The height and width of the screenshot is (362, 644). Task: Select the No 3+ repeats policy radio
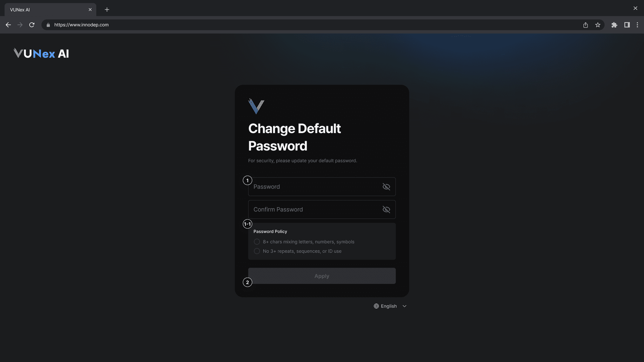pyautogui.click(x=257, y=251)
